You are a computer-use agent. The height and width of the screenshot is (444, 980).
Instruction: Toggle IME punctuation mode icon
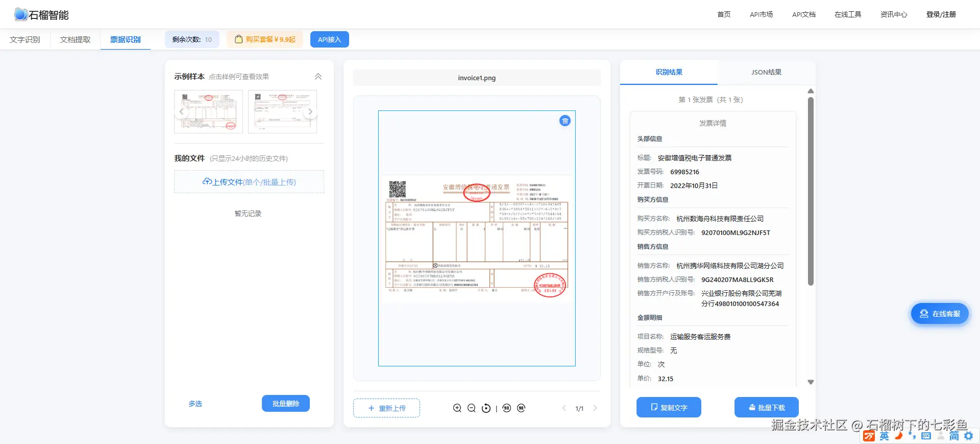pos(912,436)
